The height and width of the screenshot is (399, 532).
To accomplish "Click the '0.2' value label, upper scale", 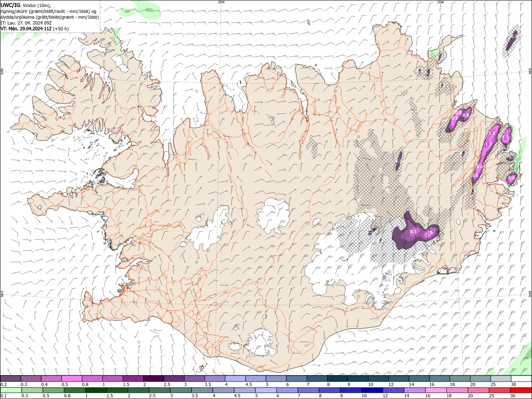I will coord(3,384).
